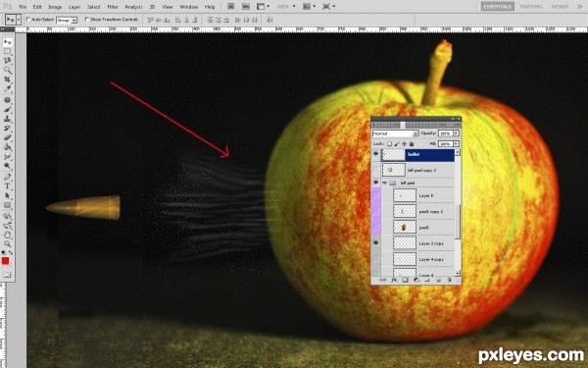
Task: Select the Clone Stamp tool
Action: coord(8,119)
